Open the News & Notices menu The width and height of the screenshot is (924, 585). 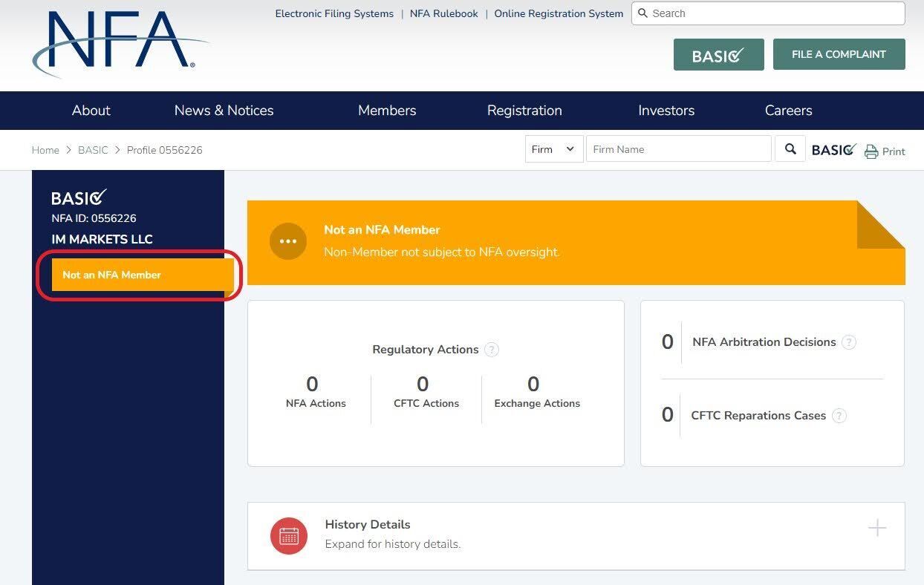224,111
